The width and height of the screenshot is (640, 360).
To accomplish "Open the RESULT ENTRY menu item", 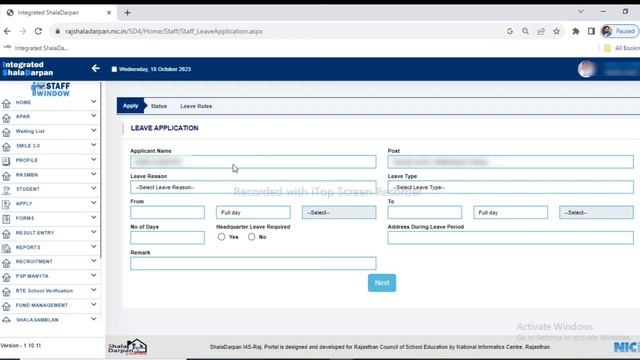I will (50, 233).
